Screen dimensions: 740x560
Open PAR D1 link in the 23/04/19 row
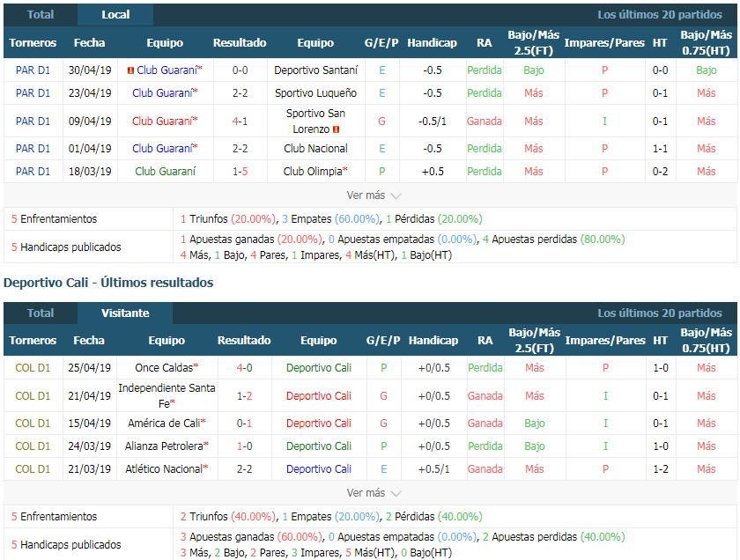tap(33, 93)
